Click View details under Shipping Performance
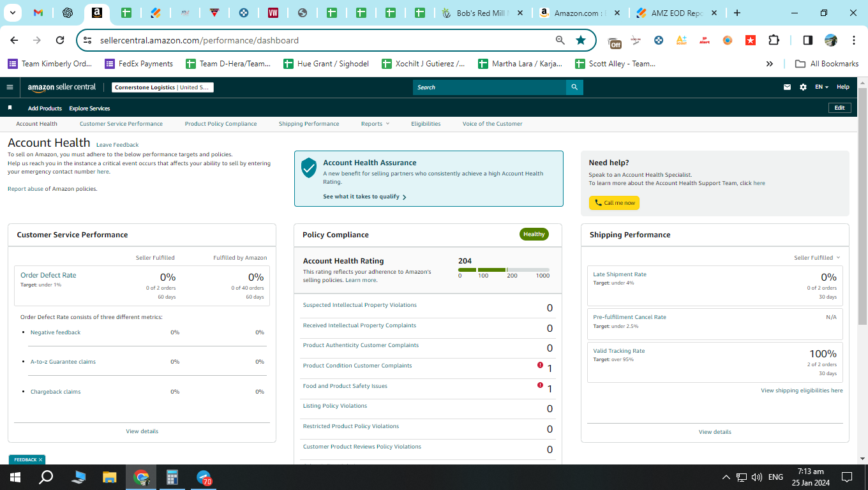 715,432
